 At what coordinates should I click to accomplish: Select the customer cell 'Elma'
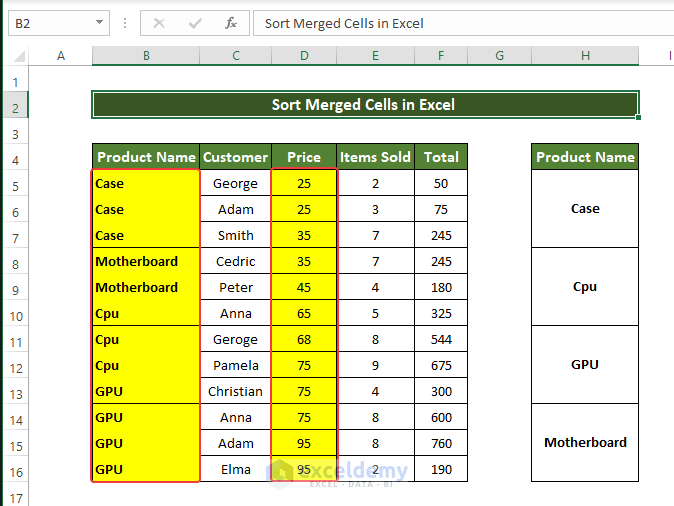(x=236, y=469)
